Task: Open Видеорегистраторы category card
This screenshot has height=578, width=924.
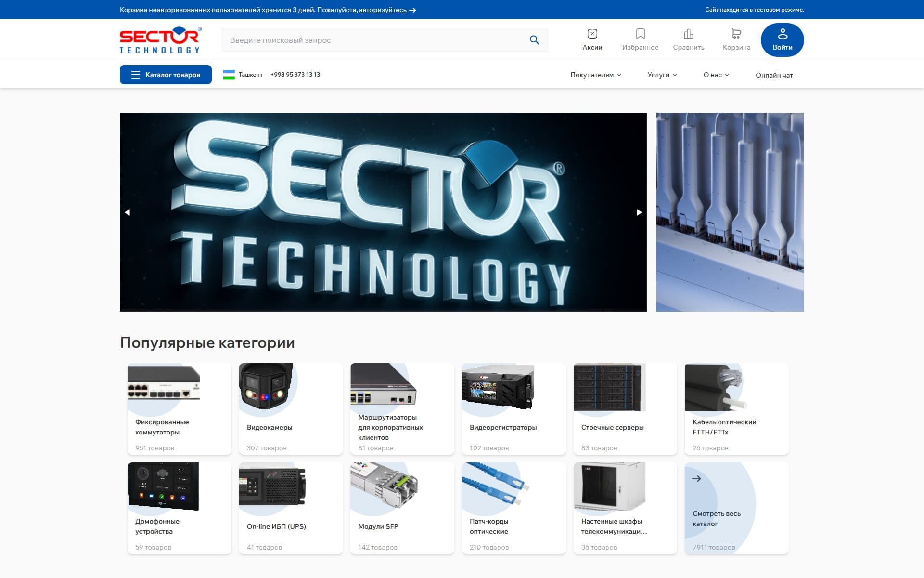Action: pyautogui.click(x=514, y=409)
